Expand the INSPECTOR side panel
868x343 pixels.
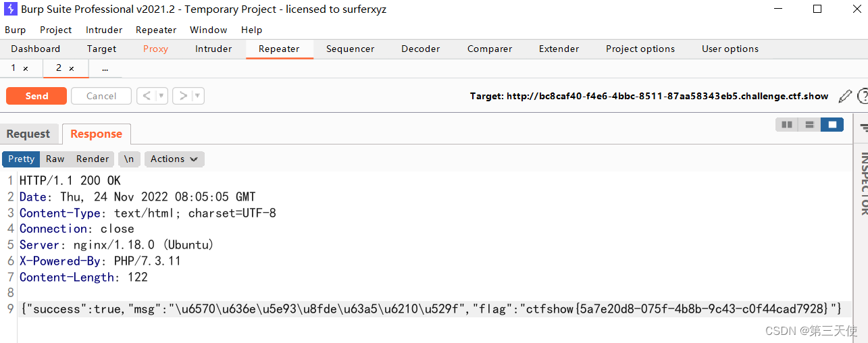864,184
